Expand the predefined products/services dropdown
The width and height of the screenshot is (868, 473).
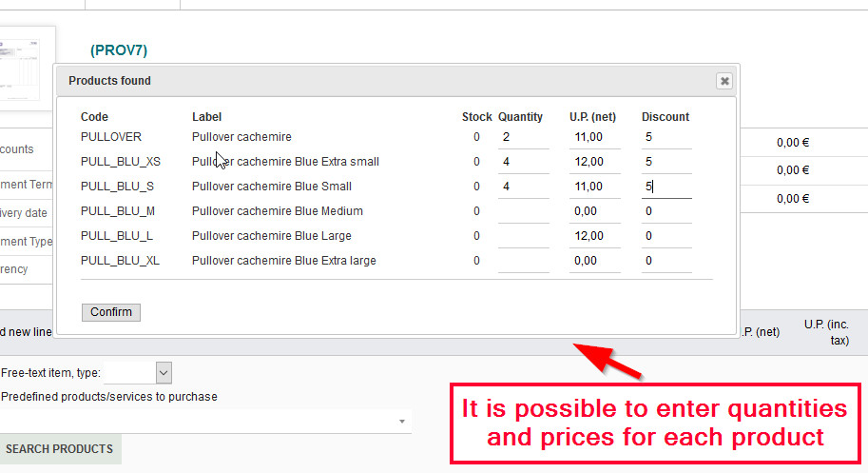click(x=402, y=421)
